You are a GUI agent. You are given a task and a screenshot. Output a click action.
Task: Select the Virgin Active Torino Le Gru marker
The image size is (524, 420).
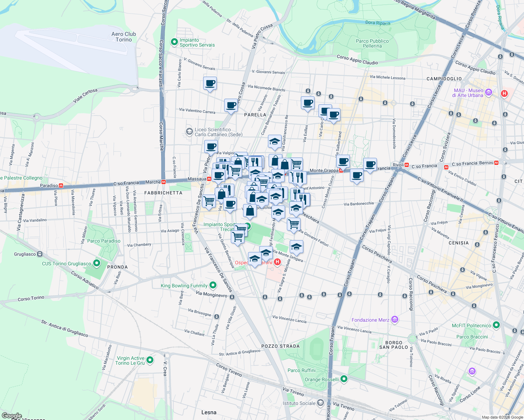point(150,359)
